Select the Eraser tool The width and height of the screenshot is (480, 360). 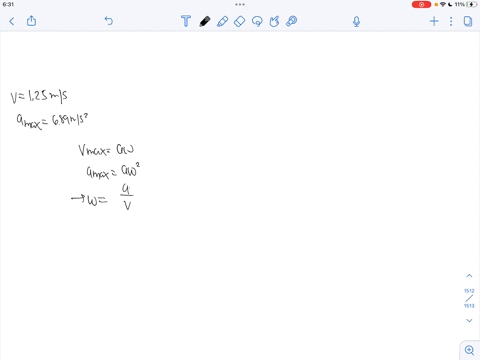pyautogui.click(x=239, y=21)
